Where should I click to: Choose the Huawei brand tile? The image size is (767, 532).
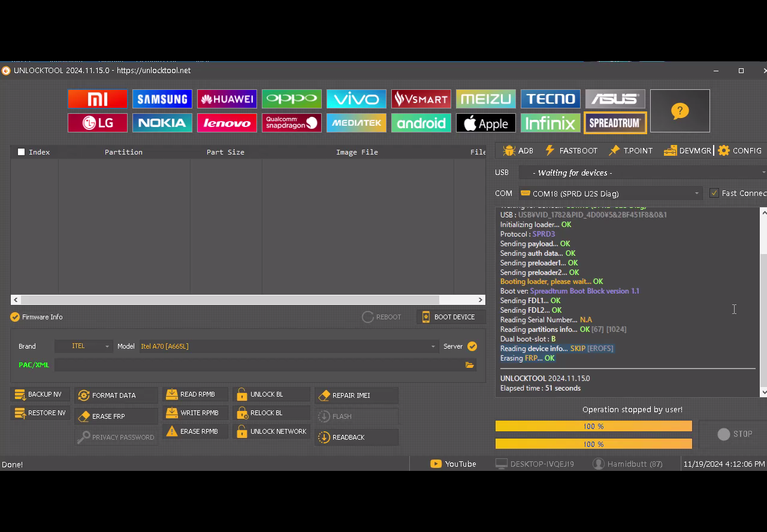[x=227, y=99]
